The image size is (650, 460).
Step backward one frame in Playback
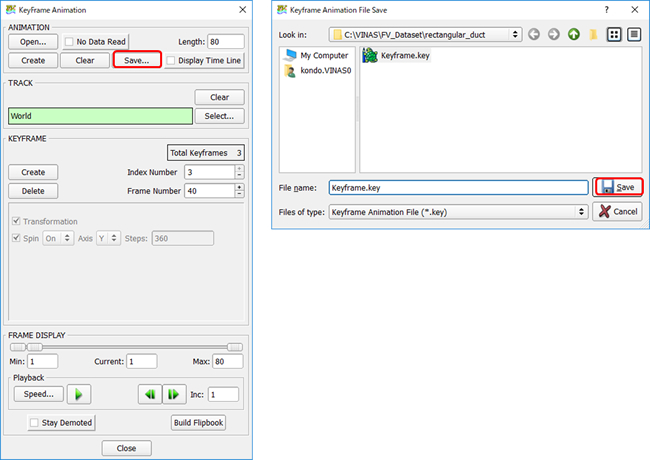pyautogui.click(x=149, y=394)
